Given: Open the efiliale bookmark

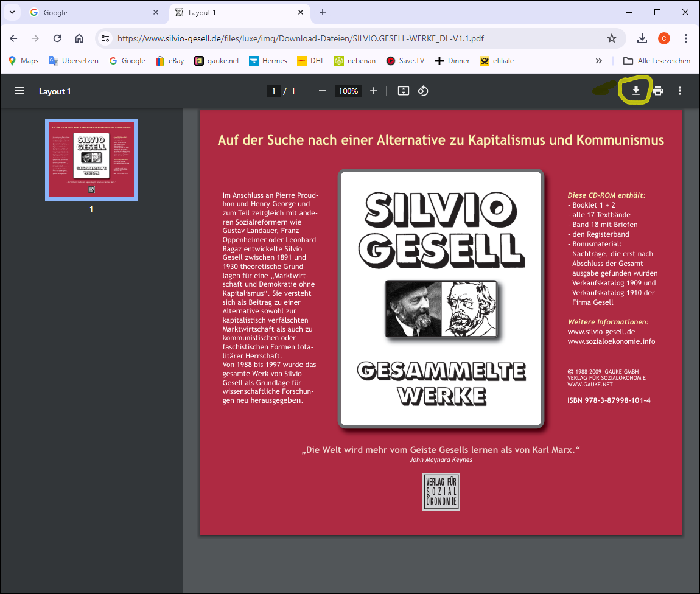Looking at the screenshot, I should [x=497, y=61].
